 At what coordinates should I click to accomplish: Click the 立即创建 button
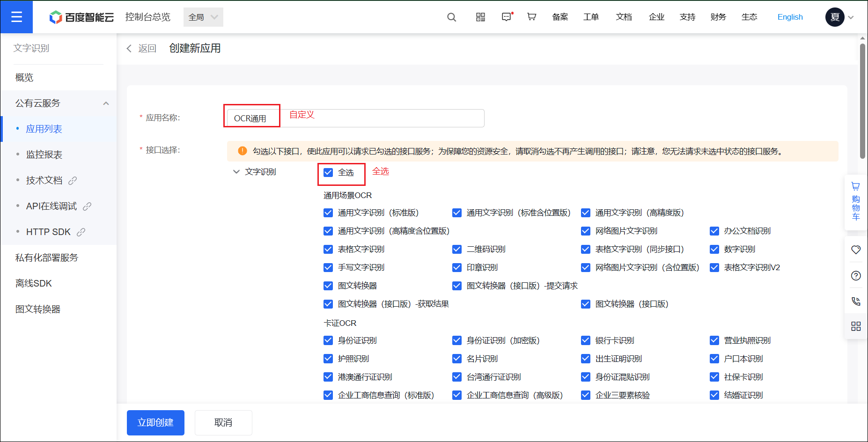click(155, 422)
